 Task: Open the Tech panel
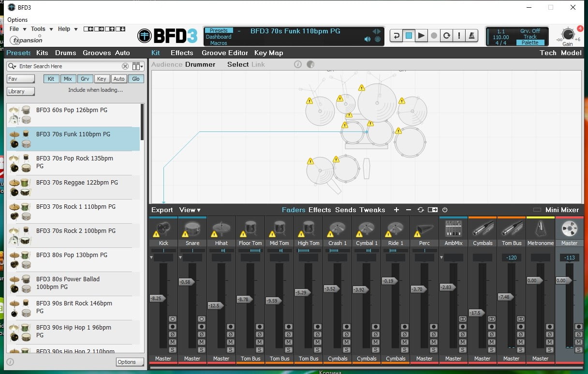(x=548, y=53)
